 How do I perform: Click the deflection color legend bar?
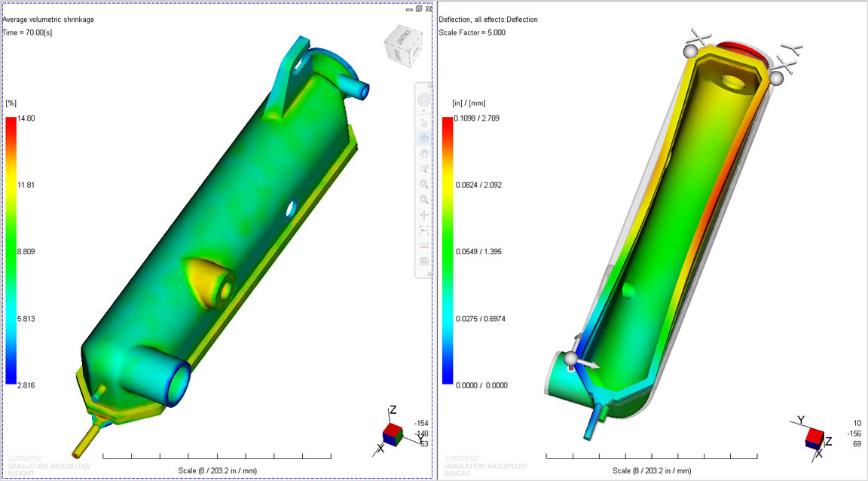448,250
